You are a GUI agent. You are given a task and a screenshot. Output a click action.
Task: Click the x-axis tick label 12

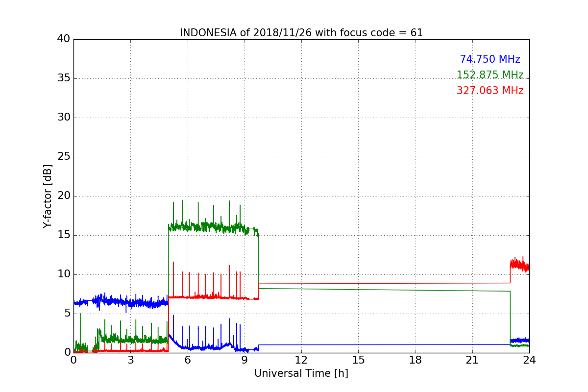coord(301,360)
